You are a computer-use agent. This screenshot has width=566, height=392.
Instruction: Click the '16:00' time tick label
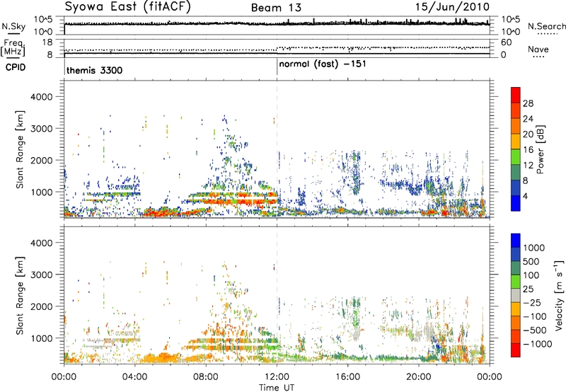tap(347, 377)
